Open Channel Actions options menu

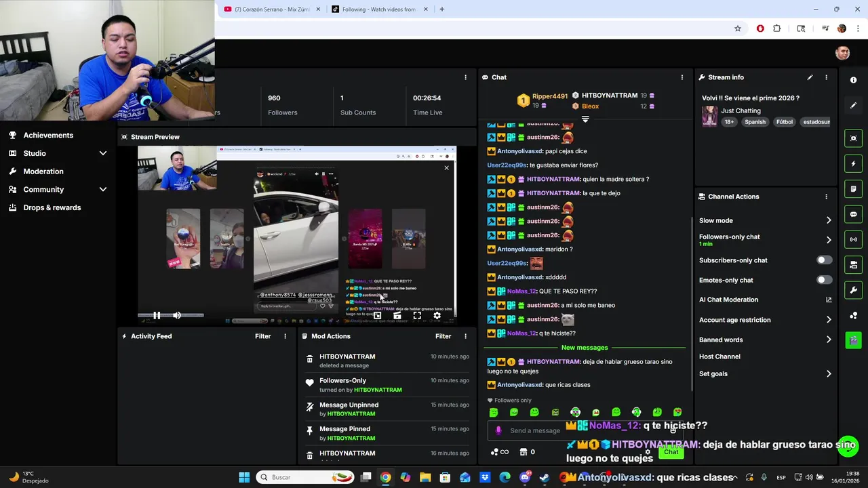(x=826, y=197)
